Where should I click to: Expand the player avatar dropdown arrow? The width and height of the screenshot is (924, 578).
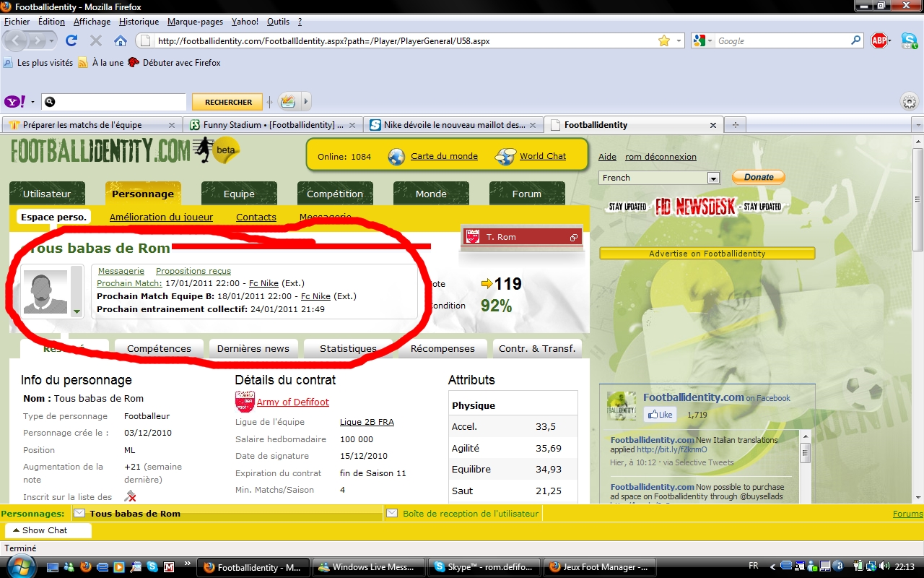tap(77, 312)
